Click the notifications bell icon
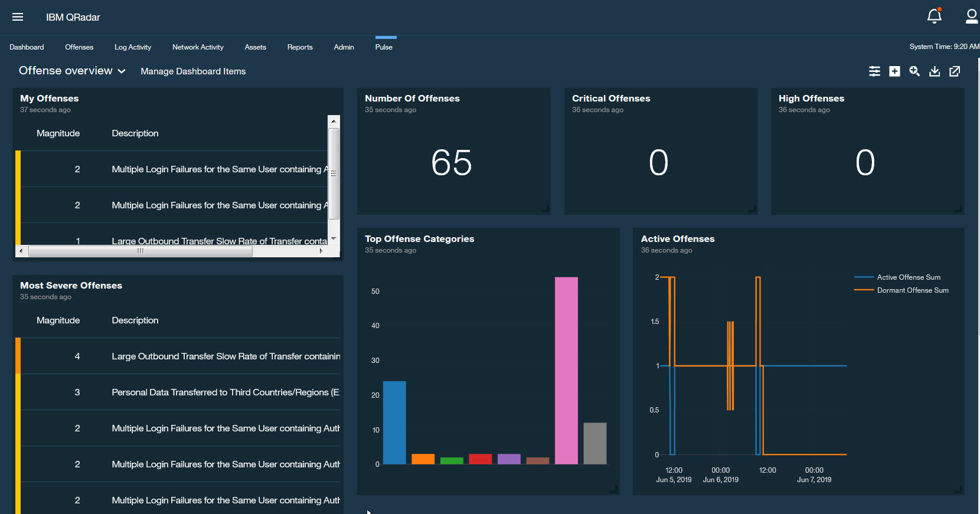980x514 pixels. click(x=934, y=17)
